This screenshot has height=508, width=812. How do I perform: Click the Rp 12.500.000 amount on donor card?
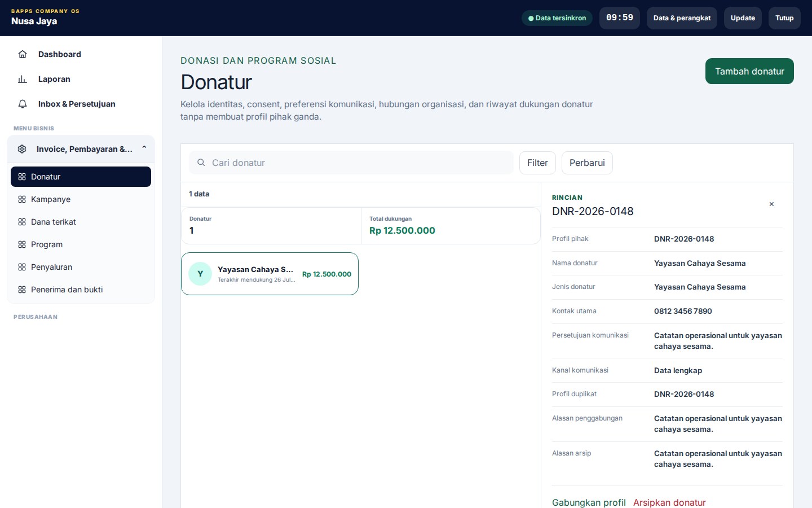326,274
